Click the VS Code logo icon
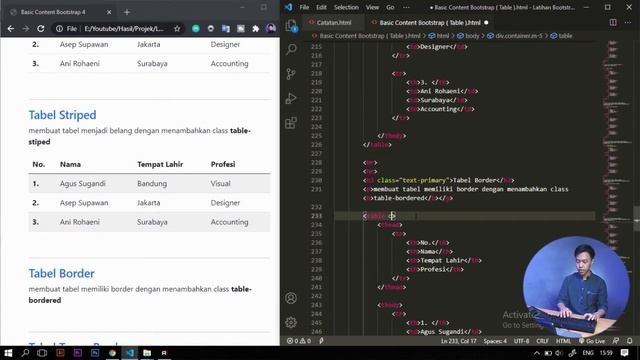This screenshot has height=360, width=640. click(x=289, y=7)
